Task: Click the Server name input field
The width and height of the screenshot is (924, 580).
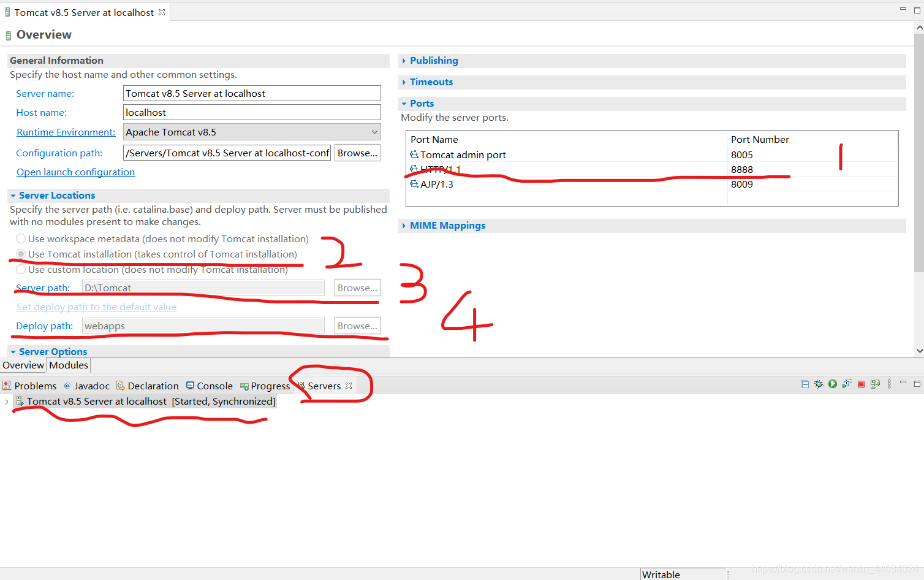Action: 252,93
